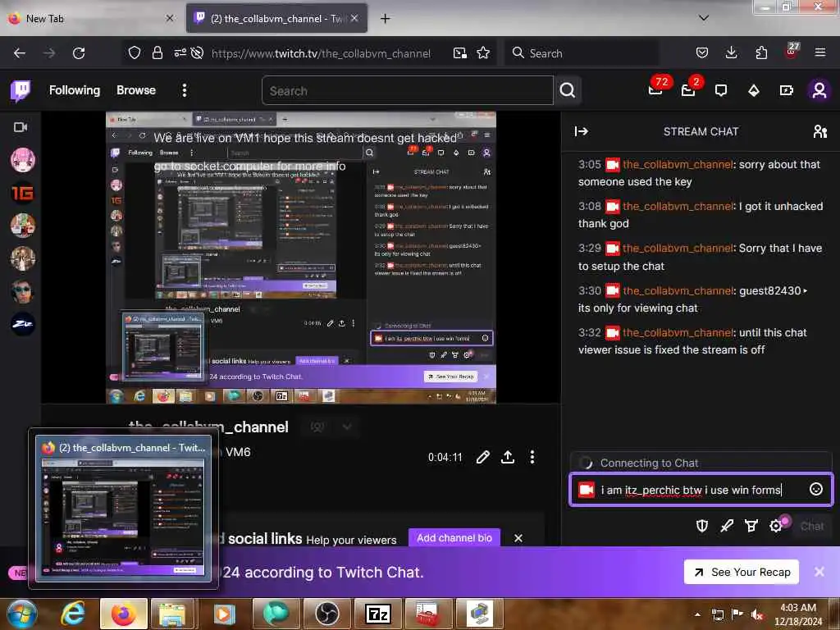The width and height of the screenshot is (840, 630).
Task: Click the Twitch home logo
Action: pos(21,90)
